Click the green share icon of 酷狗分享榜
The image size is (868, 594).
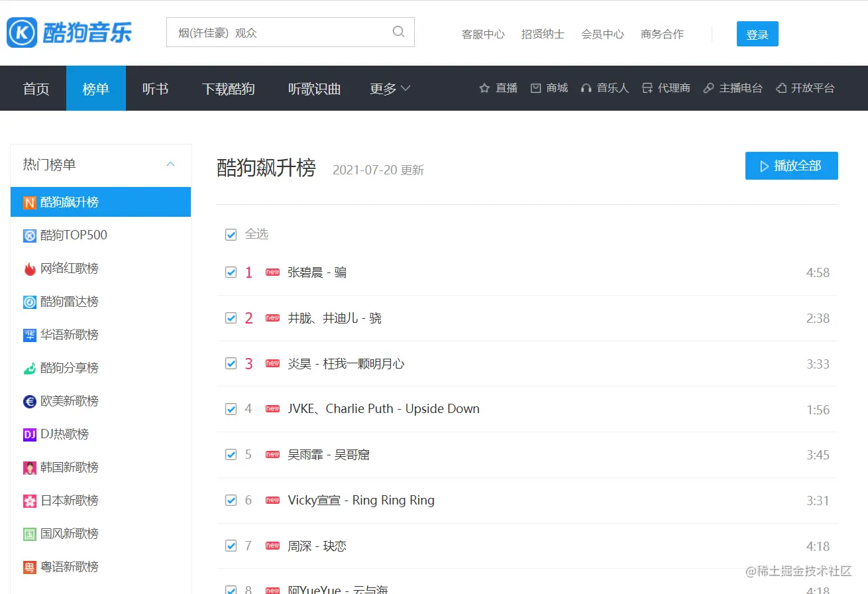click(x=30, y=368)
